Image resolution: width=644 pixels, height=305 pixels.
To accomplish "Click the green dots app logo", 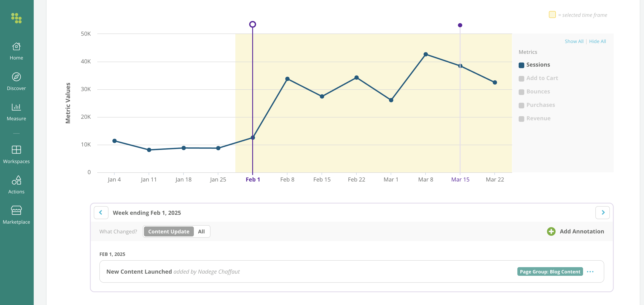I will click(16, 18).
